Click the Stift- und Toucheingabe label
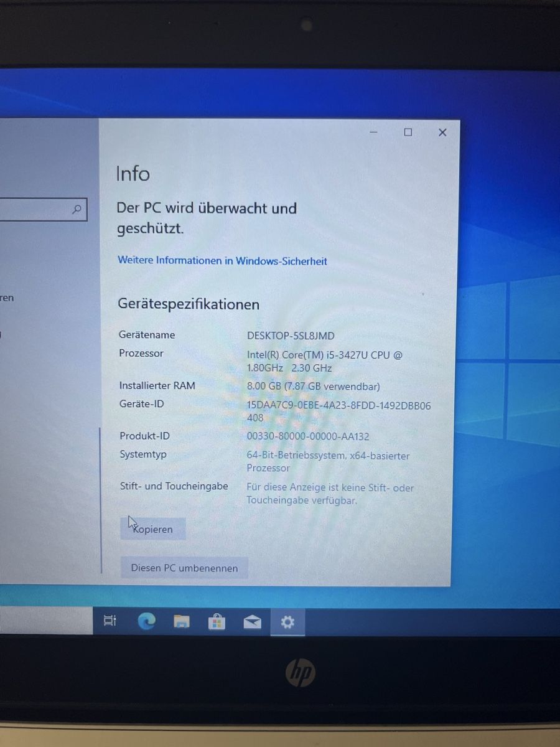Image resolution: width=560 pixels, height=747 pixels. pos(174,486)
